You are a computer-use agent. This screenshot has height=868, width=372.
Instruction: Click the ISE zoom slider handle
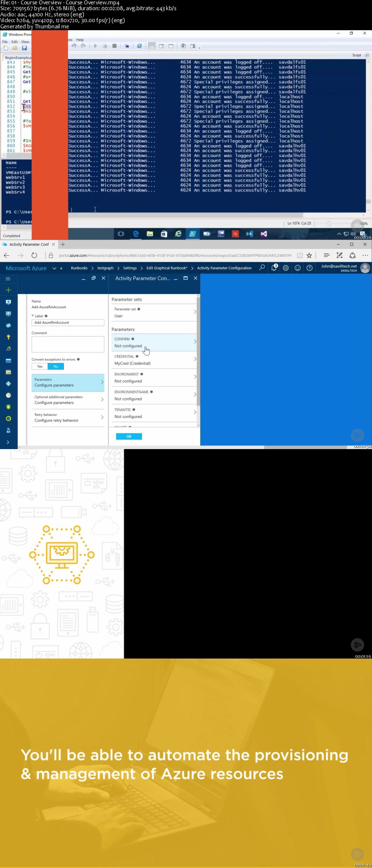coord(329,223)
